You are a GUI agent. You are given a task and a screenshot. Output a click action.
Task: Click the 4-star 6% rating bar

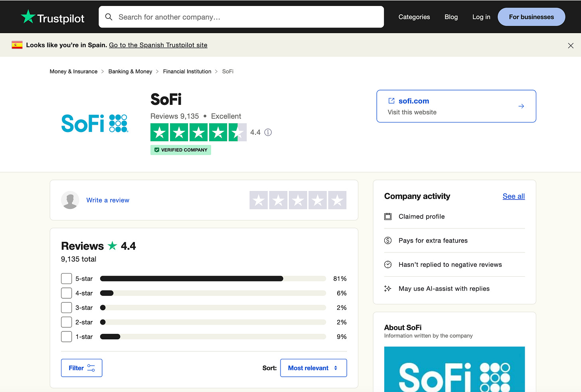213,293
